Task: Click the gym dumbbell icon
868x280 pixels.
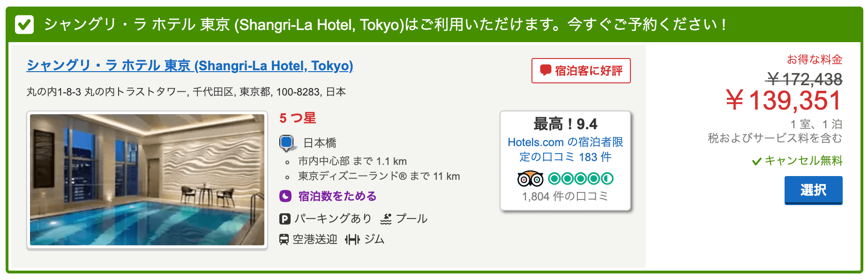Action: [x=352, y=239]
